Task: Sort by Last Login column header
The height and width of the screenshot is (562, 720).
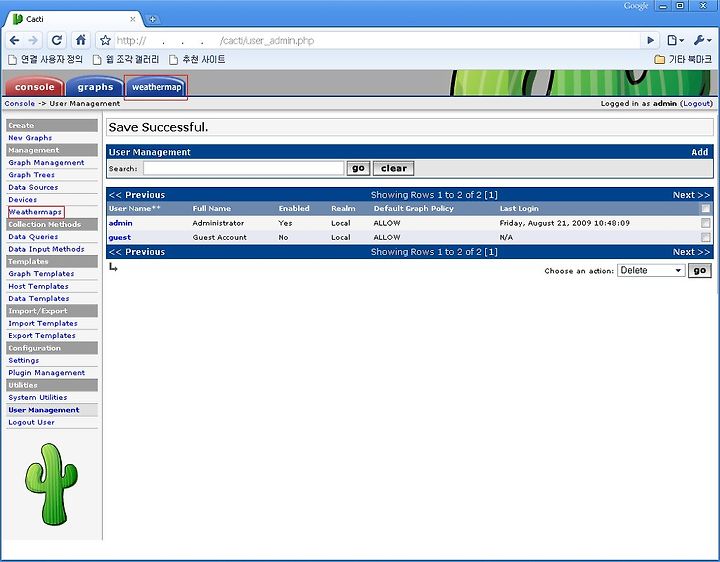Action: click(x=519, y=208)
